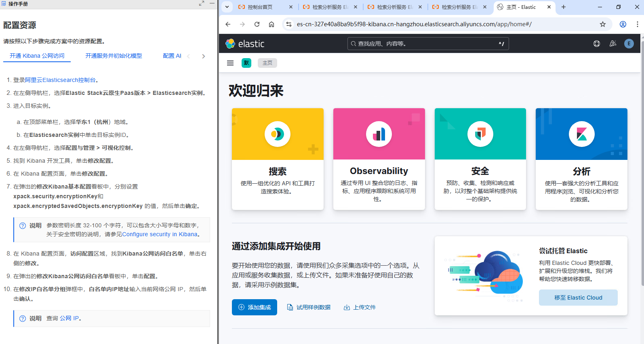
Task: Open the user avatar E menu
Action: 629,44
